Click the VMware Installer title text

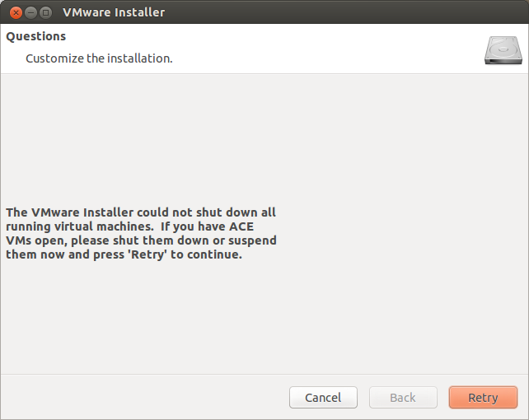point(114,12)
